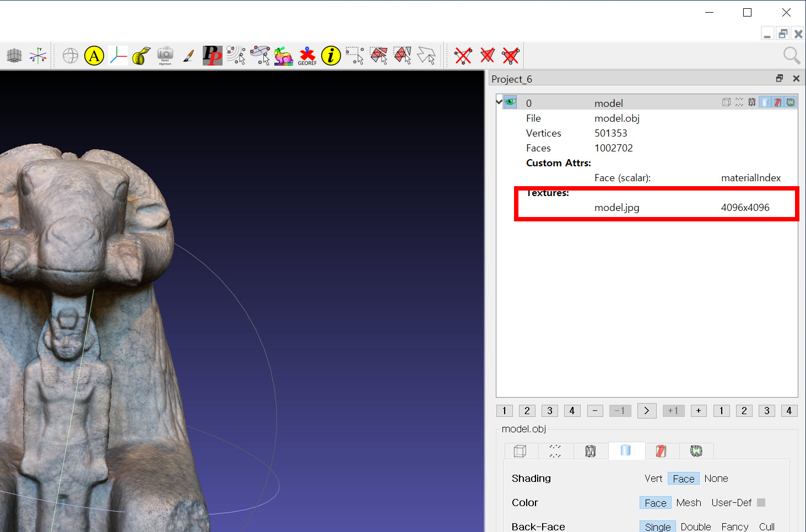Close the Project_6 panel

(x=796, y=78)
